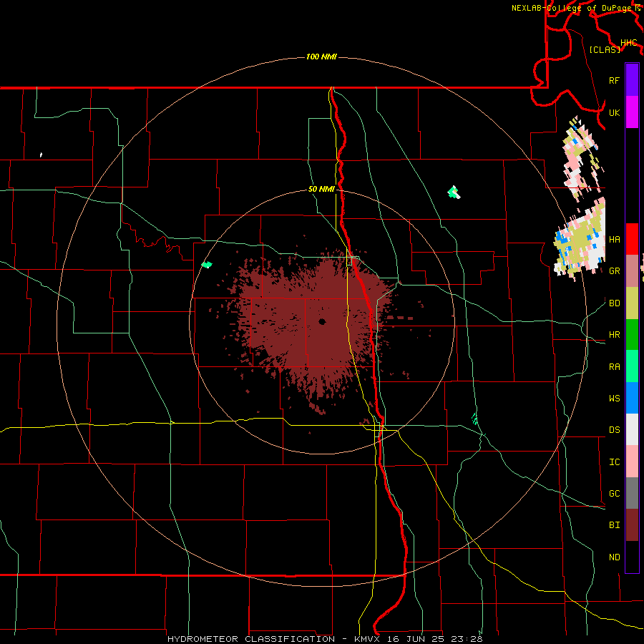The width and height of the screenshot is (644, 644).
Task: Click the gray GC legend swatch
Action: [x=632, y=493]
